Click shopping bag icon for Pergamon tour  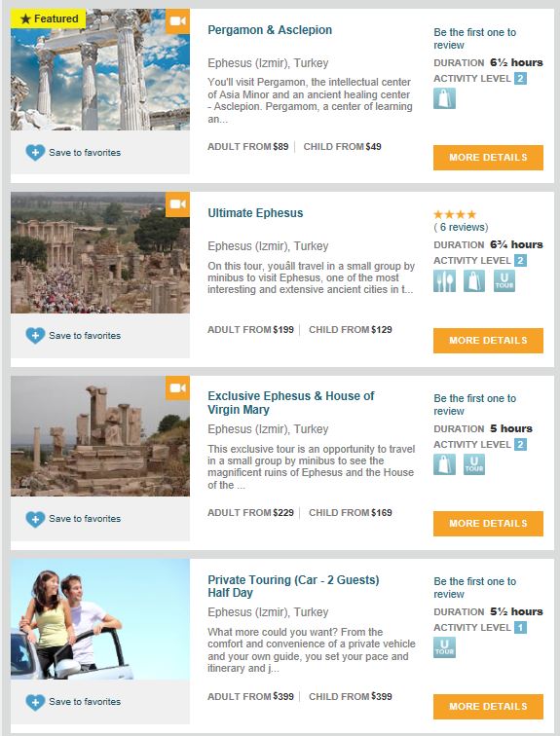coord(444,98)
